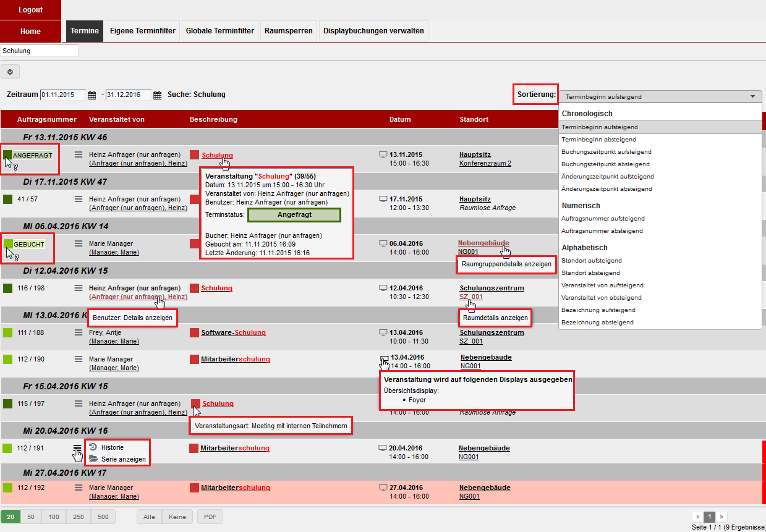Image resolution: width=766 pixels, height=532 pixels.
Task: Sort by Buchungszeitpunkt aufsteigend
Action: click(x=660, y=152)
